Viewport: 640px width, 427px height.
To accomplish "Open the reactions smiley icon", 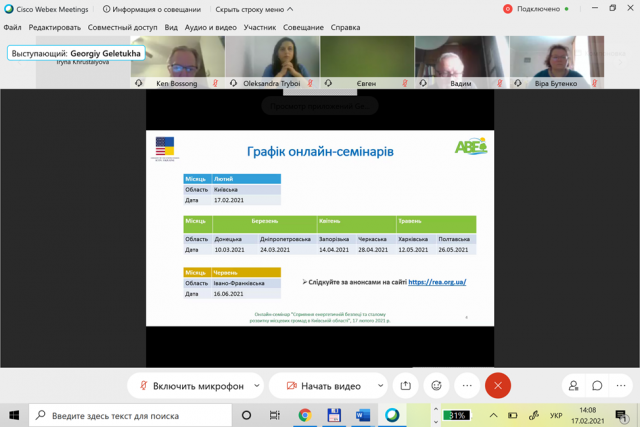I will click(436, 385).
